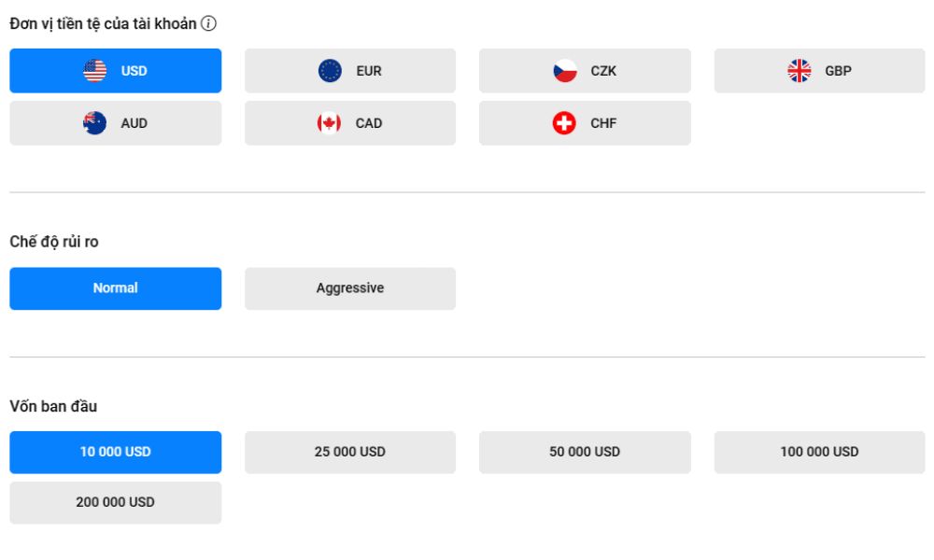Screen dimensions: 934x560
Task: Click the Swiss flag icon
Action: click(x=565, y=123)
